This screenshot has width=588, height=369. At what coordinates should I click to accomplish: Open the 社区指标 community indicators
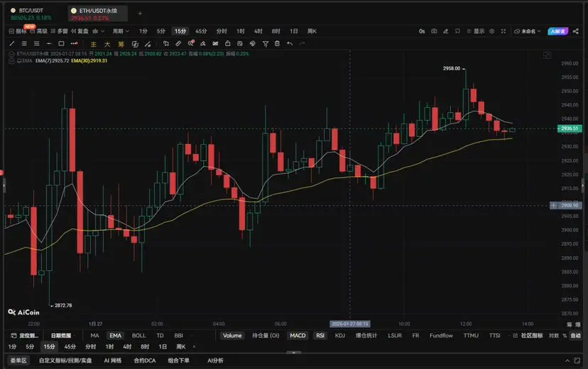point(528,336)
